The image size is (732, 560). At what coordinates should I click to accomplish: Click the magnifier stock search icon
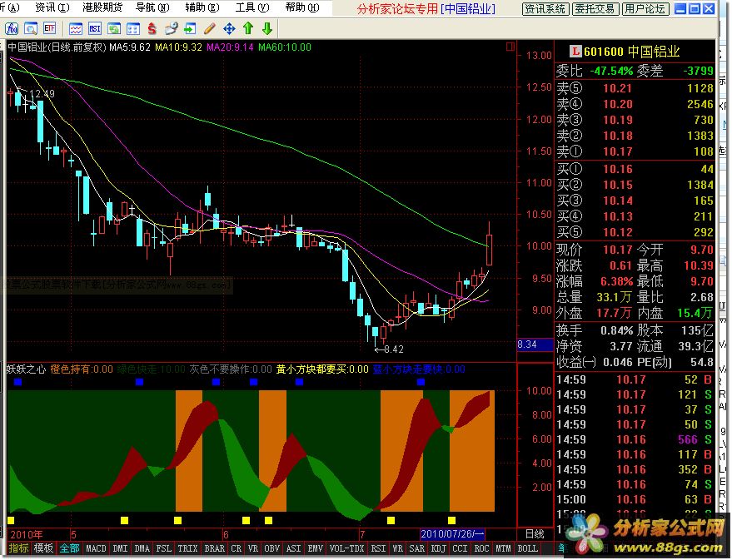31,29
